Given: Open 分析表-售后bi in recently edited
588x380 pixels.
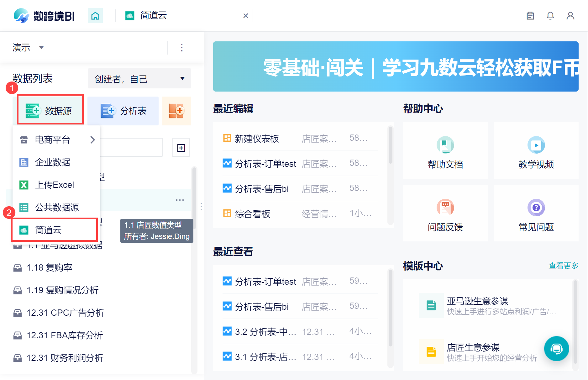Looking at the screenshot, I should [300, 188].
